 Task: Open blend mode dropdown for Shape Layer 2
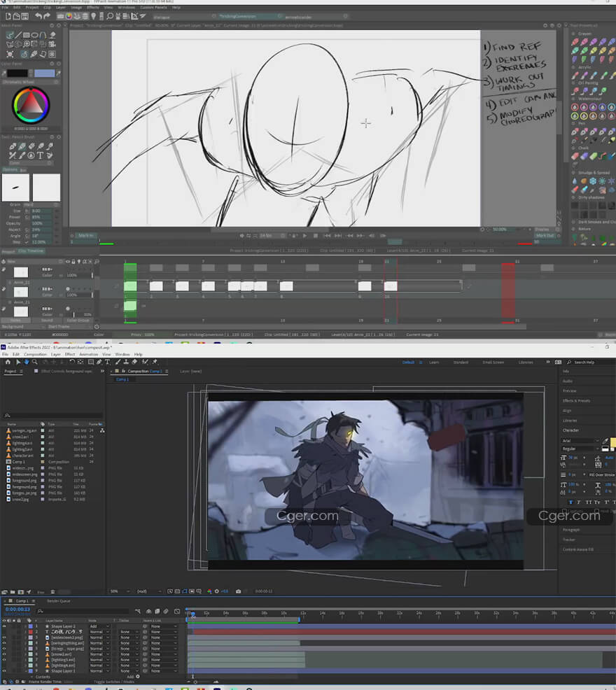(99, 626)
